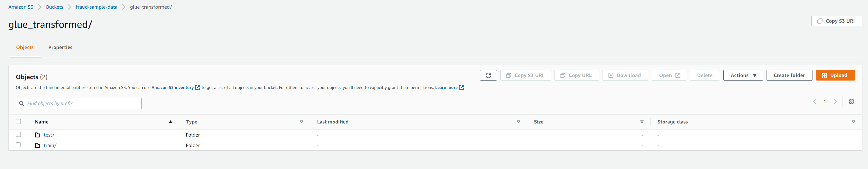Tick the checkbox for train/ folder

[18, 145]
